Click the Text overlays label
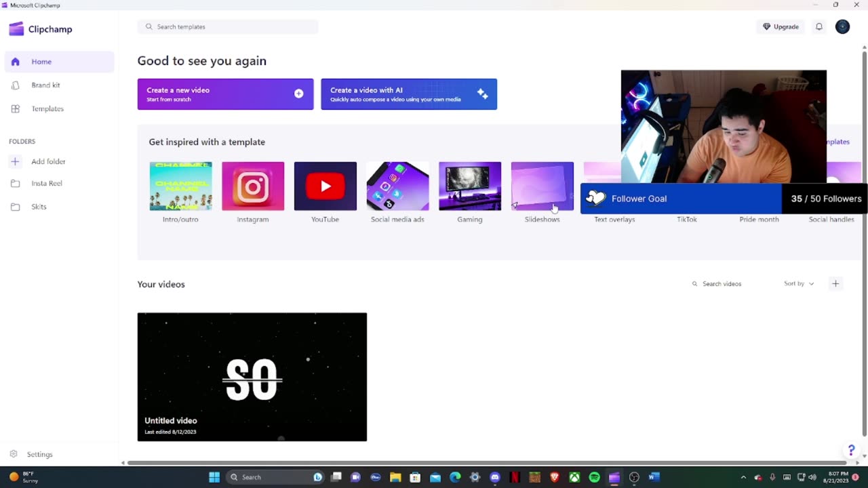Viewport: 868px width, 488px height. (x=614, y=220)
